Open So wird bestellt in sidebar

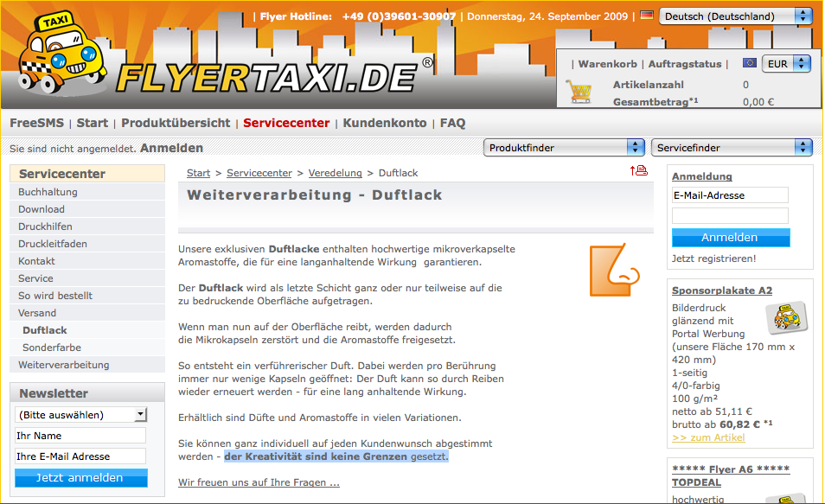coord(87,296)
